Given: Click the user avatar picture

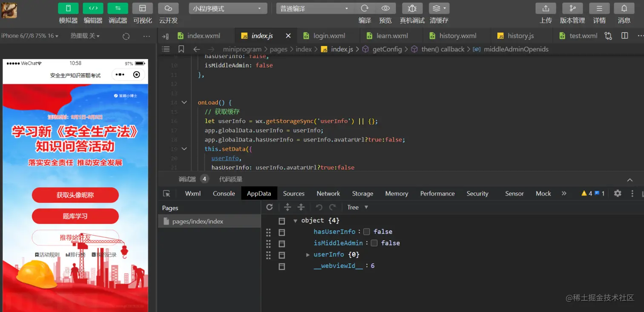Looking at the screenshot, I should [x=9, y=10].
